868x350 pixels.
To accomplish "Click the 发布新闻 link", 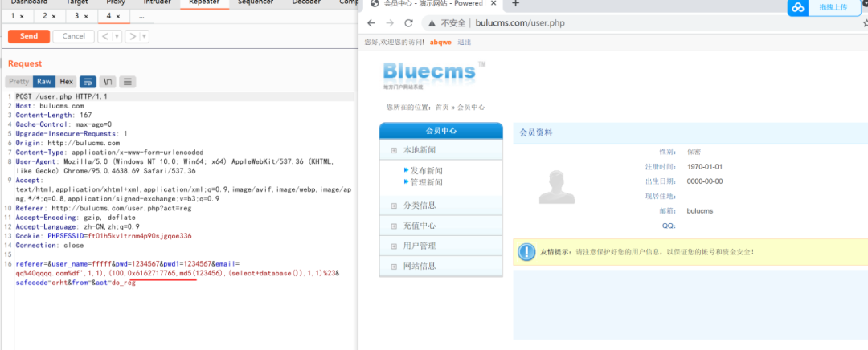I will coord(426,170).
